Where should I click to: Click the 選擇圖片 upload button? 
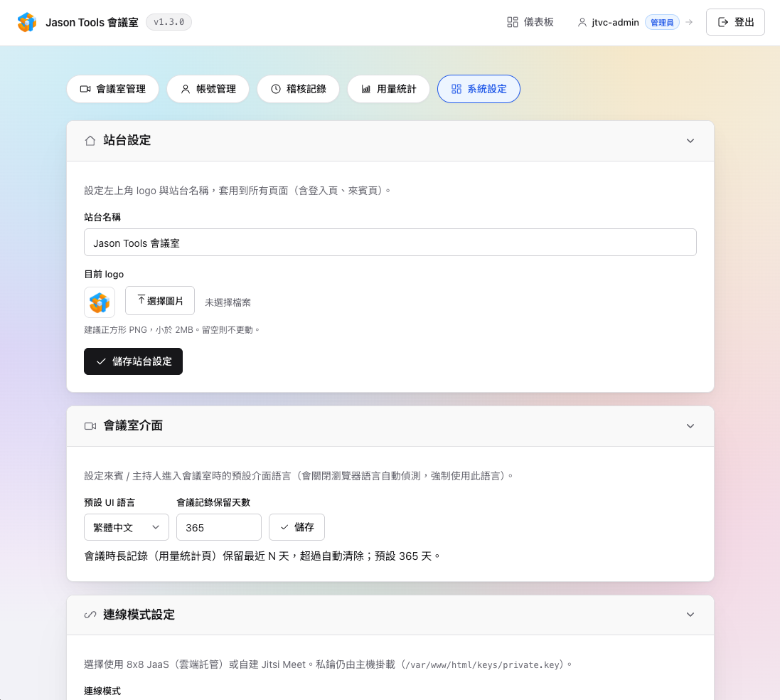click(x=160, y=301)
